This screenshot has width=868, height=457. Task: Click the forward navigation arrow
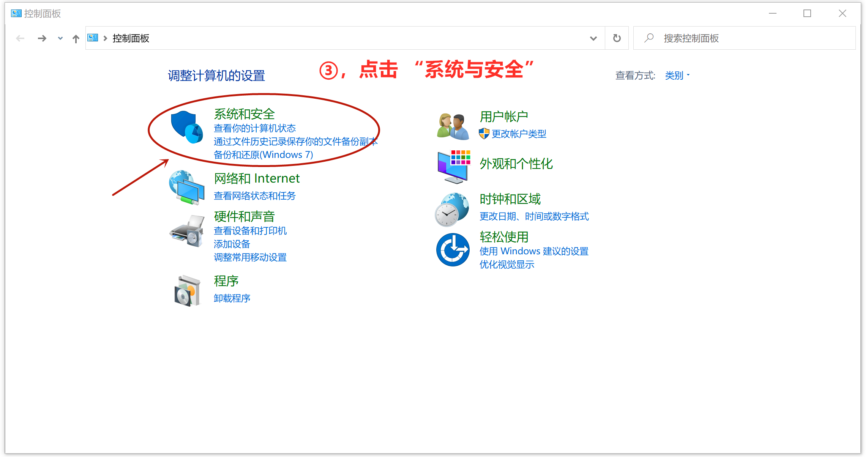pos(42,38)
